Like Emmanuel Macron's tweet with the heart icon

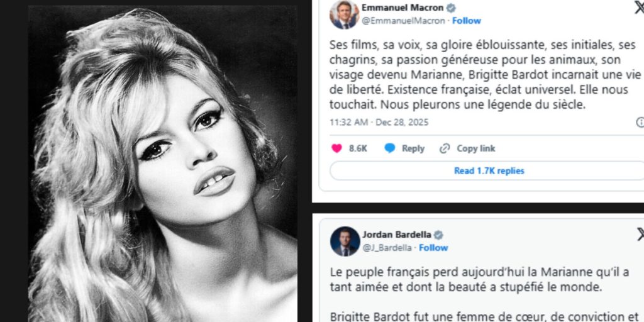(337, 148)
